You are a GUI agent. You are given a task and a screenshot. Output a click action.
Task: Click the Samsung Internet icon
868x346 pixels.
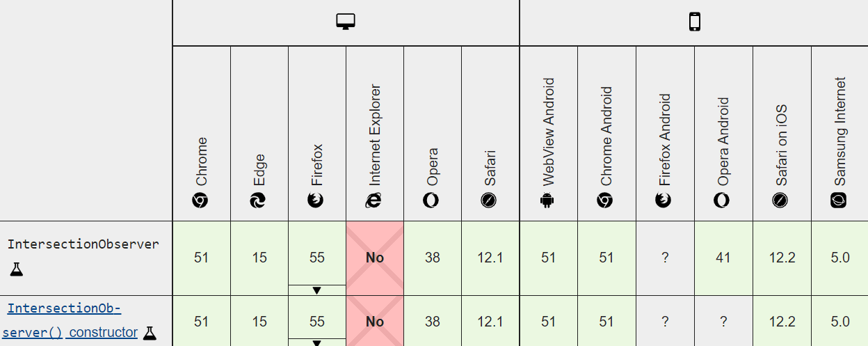click(839, 200)
